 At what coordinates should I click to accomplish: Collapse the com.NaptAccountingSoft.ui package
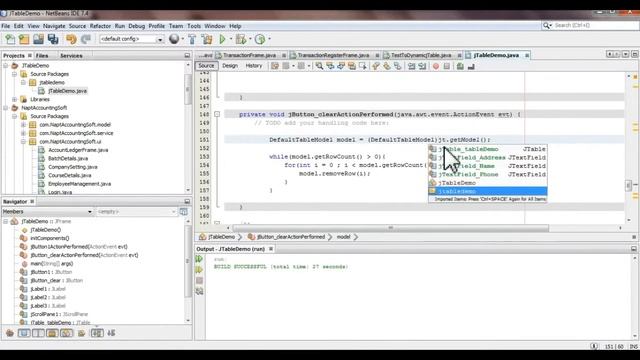coord(23,142)
